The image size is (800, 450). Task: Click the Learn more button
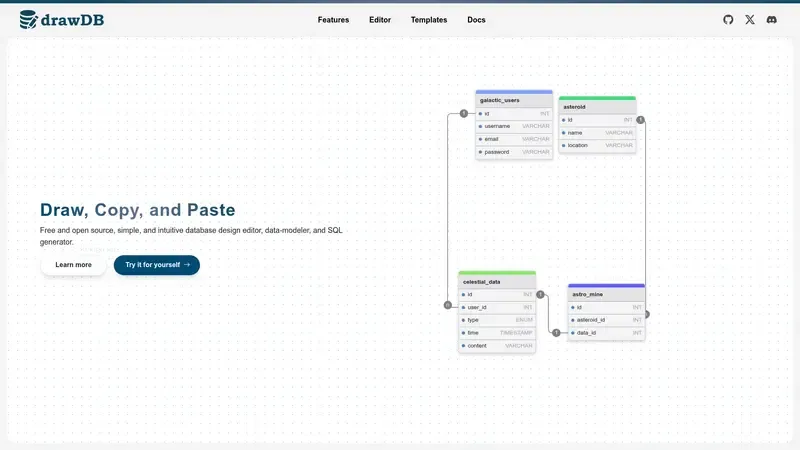[73, 265]
